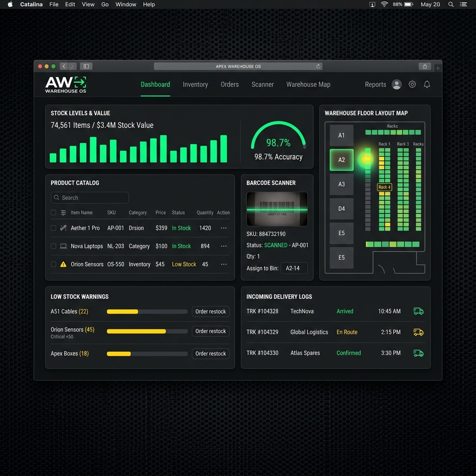Click the A51 Cables stock level bar

pos(147,311)
